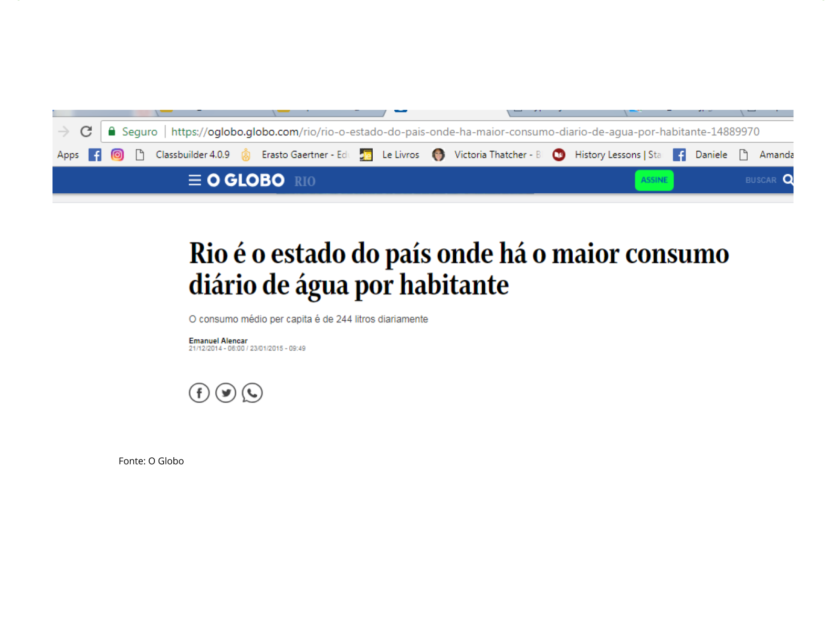Click the green secure padlock icon
Image resolution: width=840 pixels, height=630 pixels.
coord(112,131)
